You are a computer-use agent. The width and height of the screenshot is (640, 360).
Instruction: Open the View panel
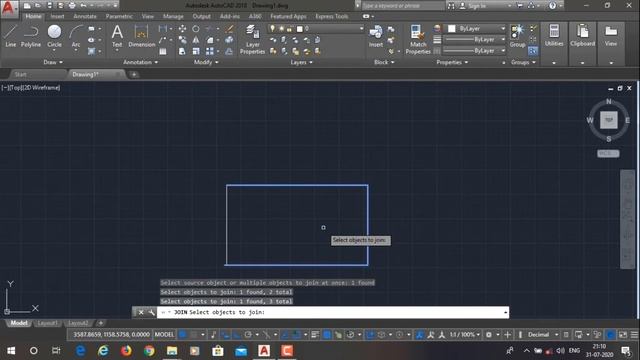(611, 35)
